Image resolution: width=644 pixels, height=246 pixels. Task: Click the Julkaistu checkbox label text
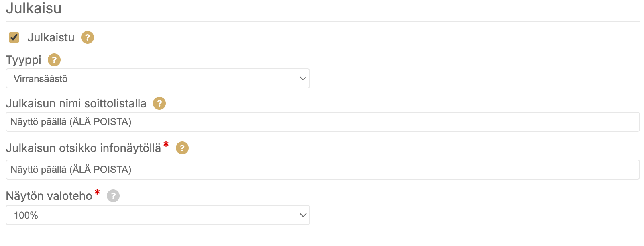pos(51,37)
